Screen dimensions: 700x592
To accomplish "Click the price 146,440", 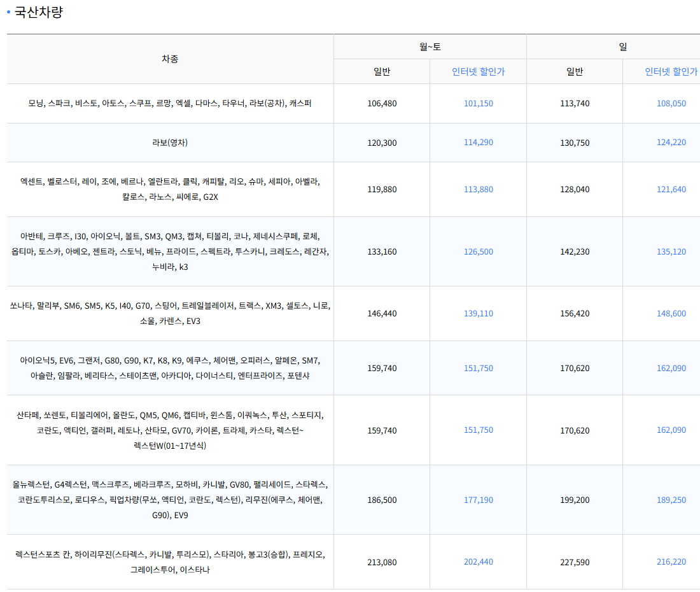I will pos(382,313).
